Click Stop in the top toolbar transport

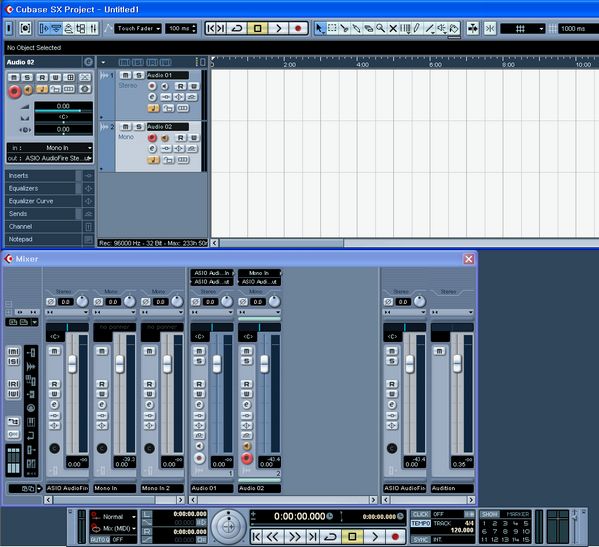[258, 29]
